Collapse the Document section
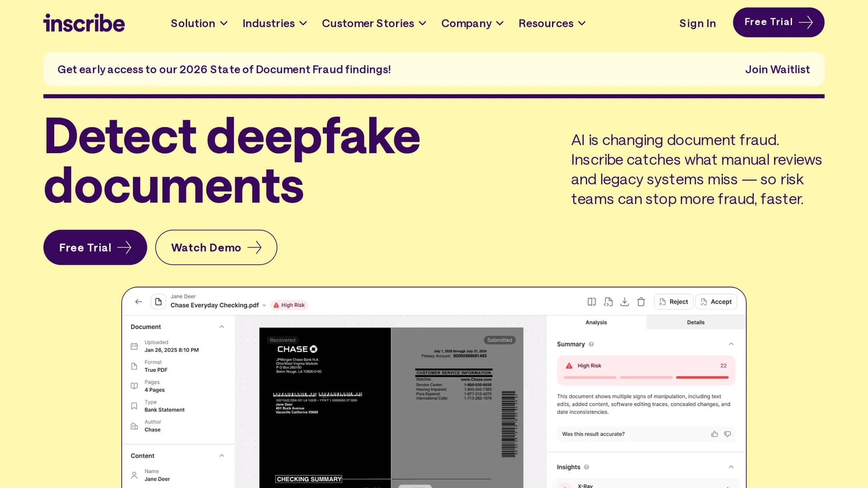 coord(222,327)
